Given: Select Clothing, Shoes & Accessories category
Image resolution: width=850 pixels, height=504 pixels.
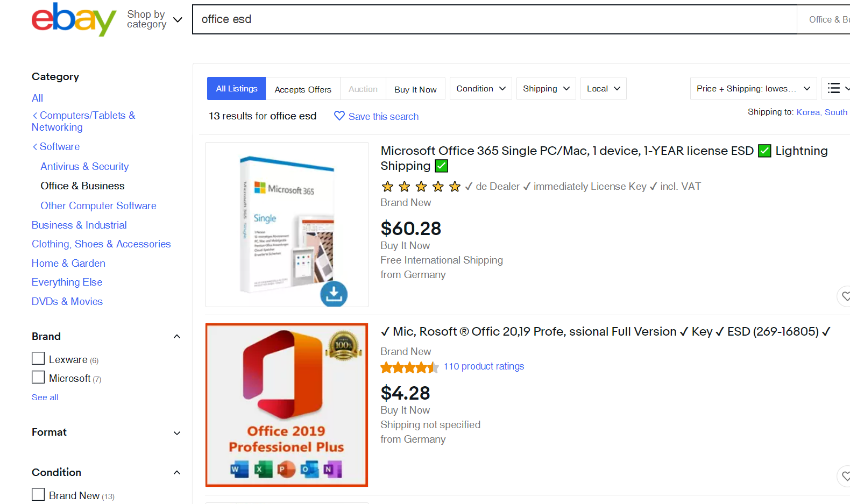Looking at the screenshot, I should click(x=101, y=244).
